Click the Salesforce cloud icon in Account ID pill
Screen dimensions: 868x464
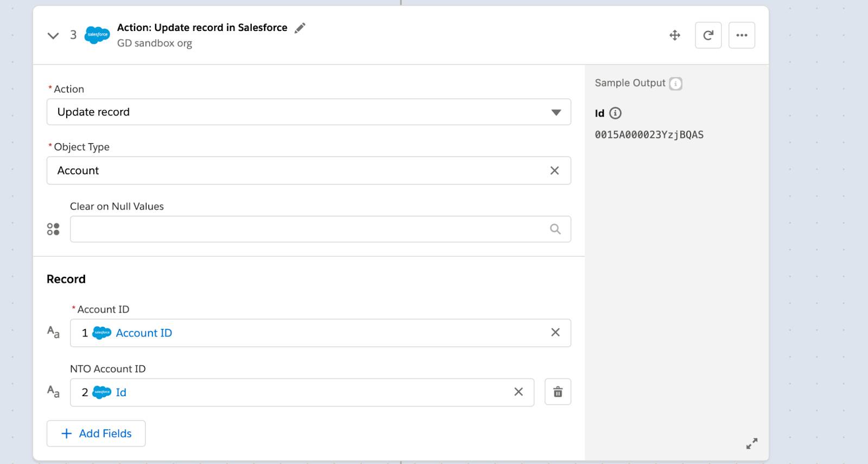click(102, 333)
